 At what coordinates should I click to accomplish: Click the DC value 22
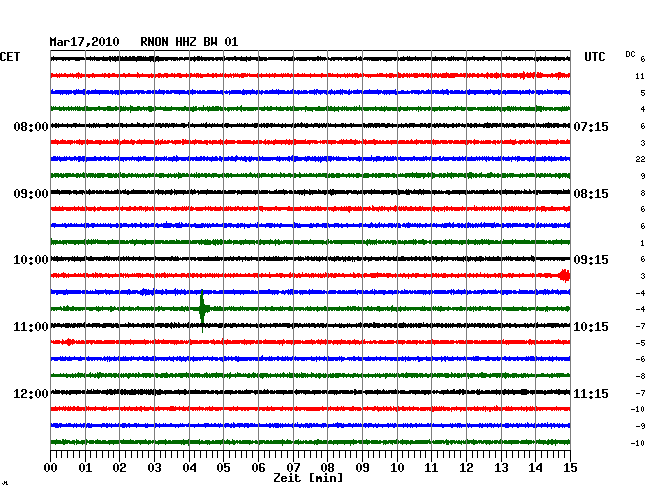tap(640, 159)
